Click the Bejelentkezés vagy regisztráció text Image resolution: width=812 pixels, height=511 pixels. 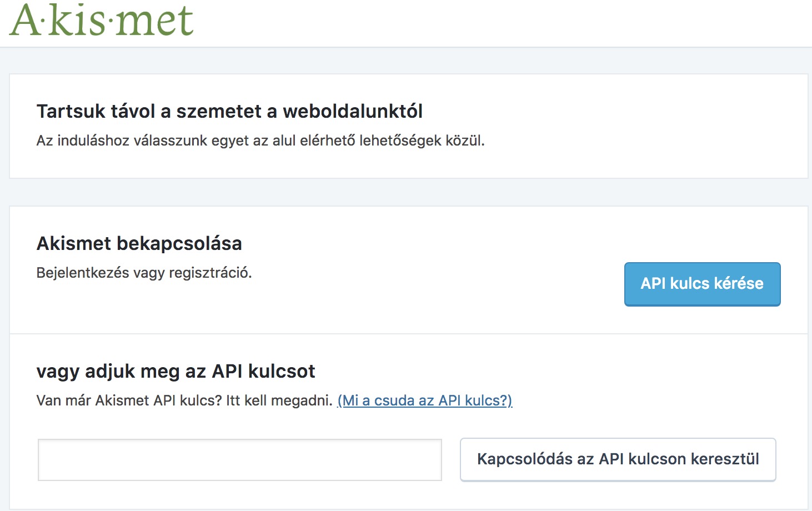(144, 273)
